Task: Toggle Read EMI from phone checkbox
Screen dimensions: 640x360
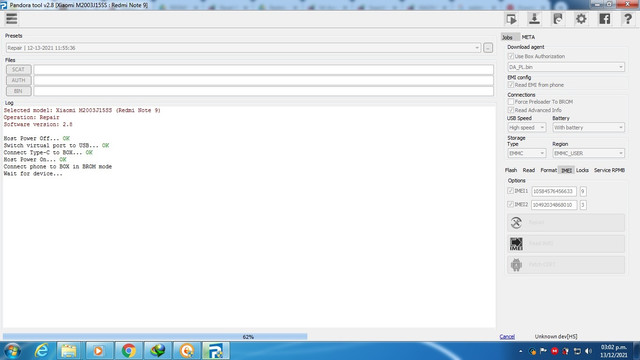Action: [510, 84]
